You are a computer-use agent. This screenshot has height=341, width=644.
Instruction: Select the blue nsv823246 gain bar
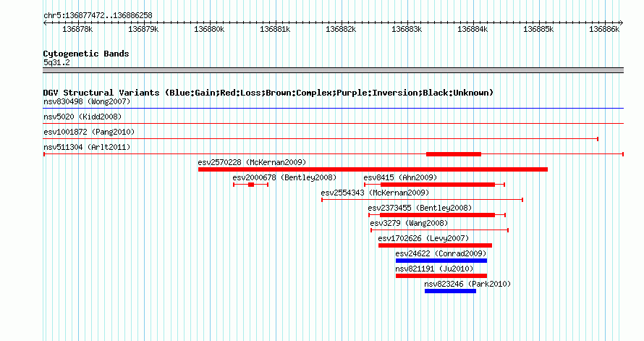tap(450, 291)
